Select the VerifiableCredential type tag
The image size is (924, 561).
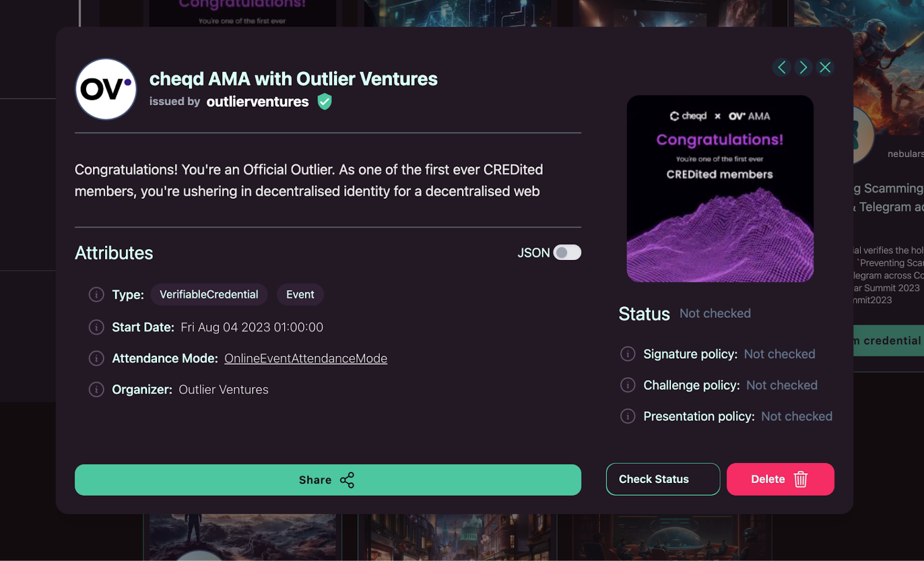point(209,295)
